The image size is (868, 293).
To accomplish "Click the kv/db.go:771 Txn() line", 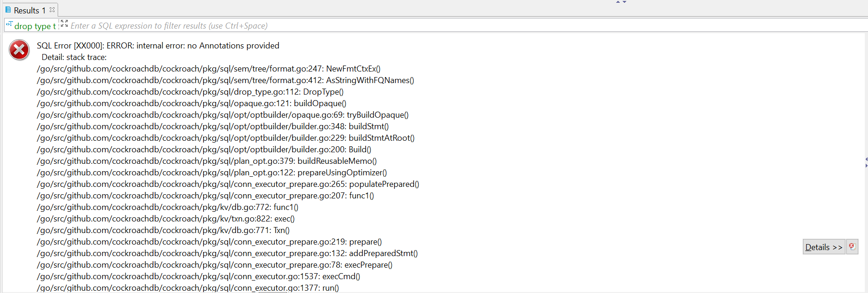I will tap(163, 230).
